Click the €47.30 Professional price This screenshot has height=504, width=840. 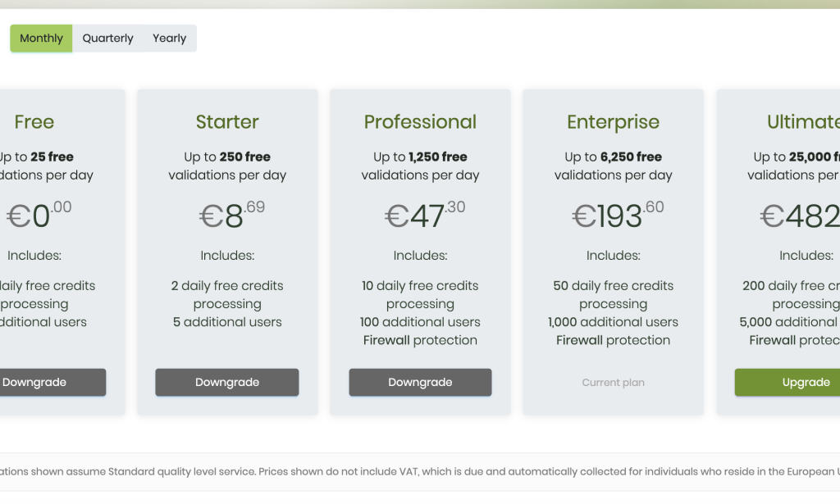[422, 215]
